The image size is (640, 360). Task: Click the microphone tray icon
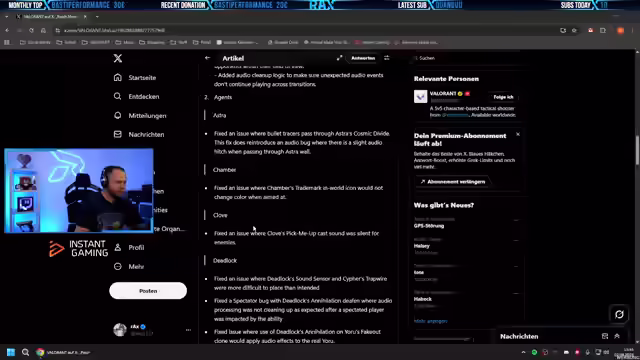(587, 352)
